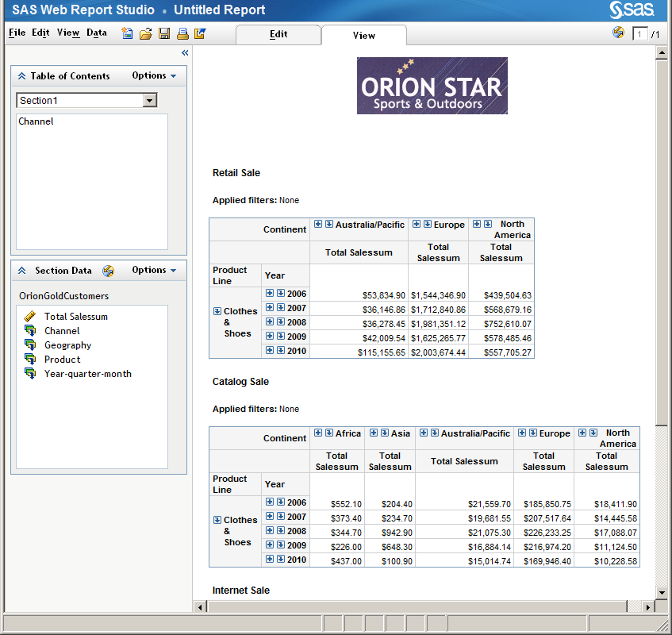Drill down on Clothes & Shoes in Retail Sale
The image size is (672, 635).
[x=217, y=312]
